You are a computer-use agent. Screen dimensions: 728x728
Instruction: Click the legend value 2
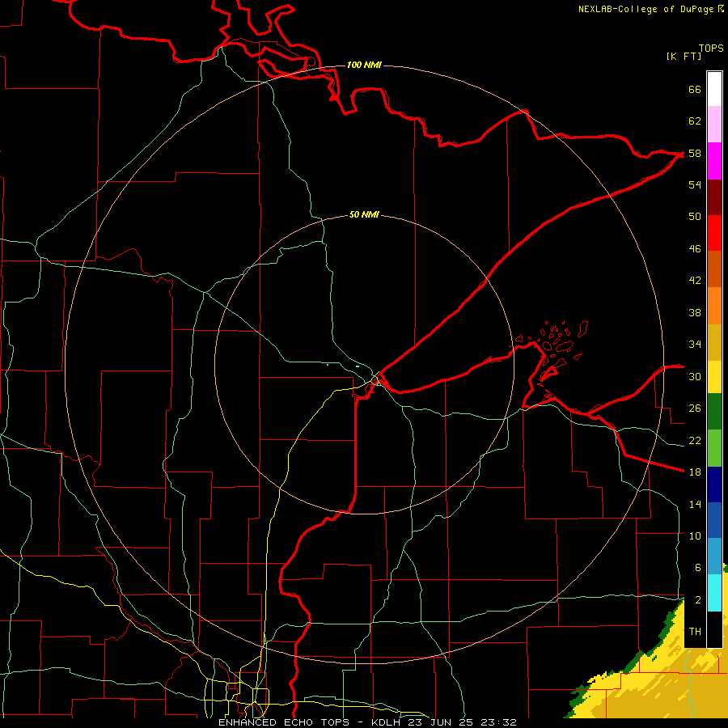click(x=697, y=600)
